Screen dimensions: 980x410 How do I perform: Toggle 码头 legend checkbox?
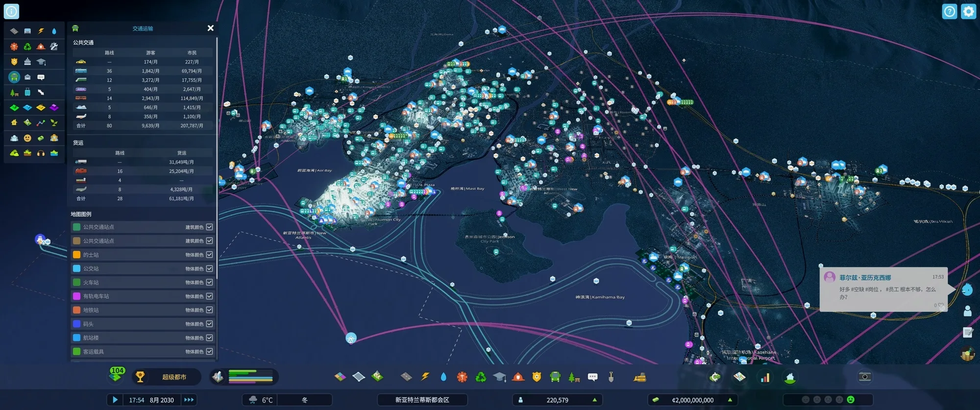point(209,324)
